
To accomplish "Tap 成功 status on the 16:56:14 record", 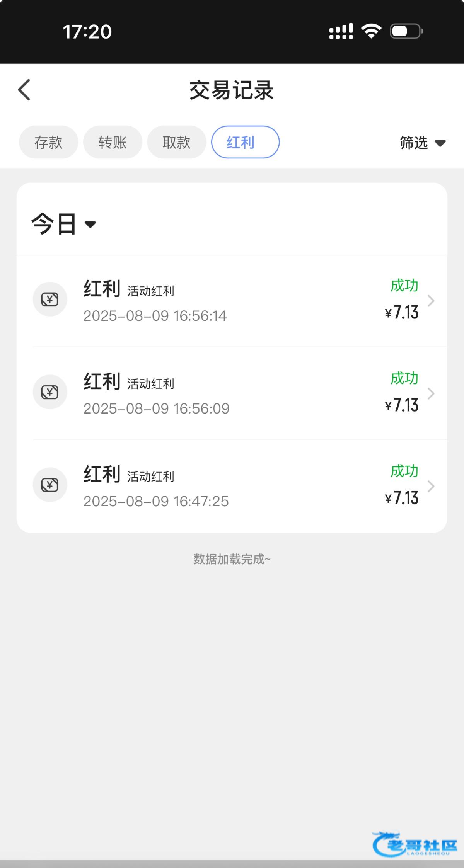I will 404,286.
